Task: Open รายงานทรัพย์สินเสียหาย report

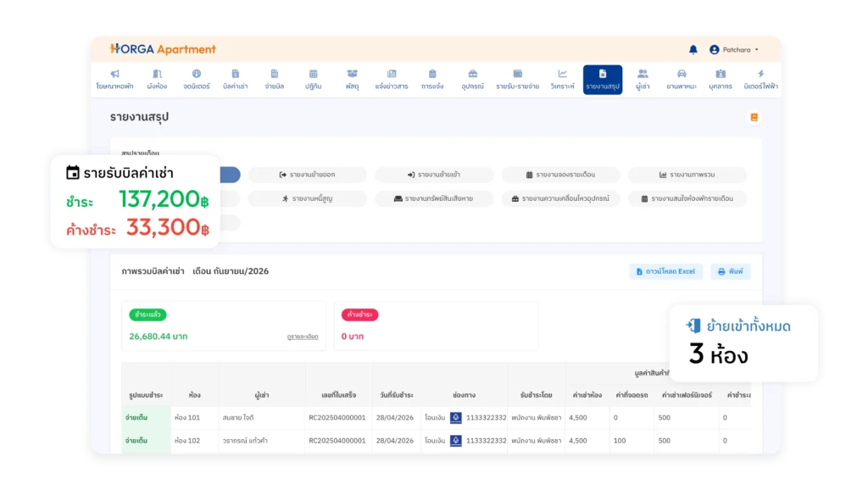Action: pyautogui.click(x=434, y=198)
